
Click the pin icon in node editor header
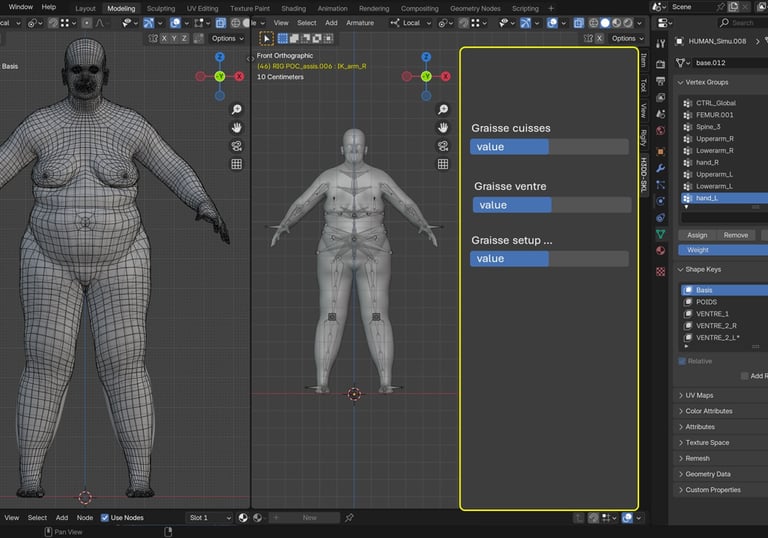tap(349, 518)
